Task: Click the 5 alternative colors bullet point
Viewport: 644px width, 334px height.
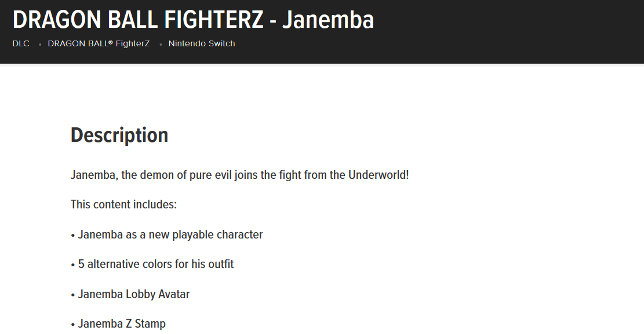Action: (155, 264)
